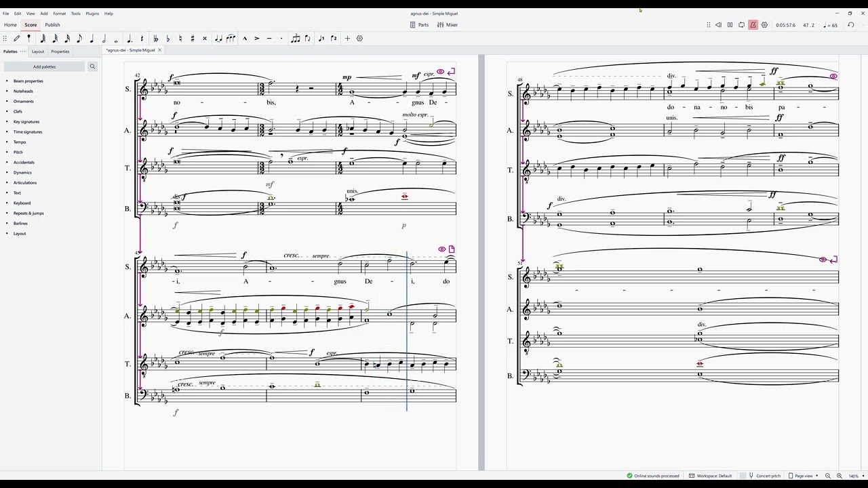Image resolution: width=868 pixels, height=488 pixels.
Task: Select Voice 2
Action: click(x=333, y=39)
